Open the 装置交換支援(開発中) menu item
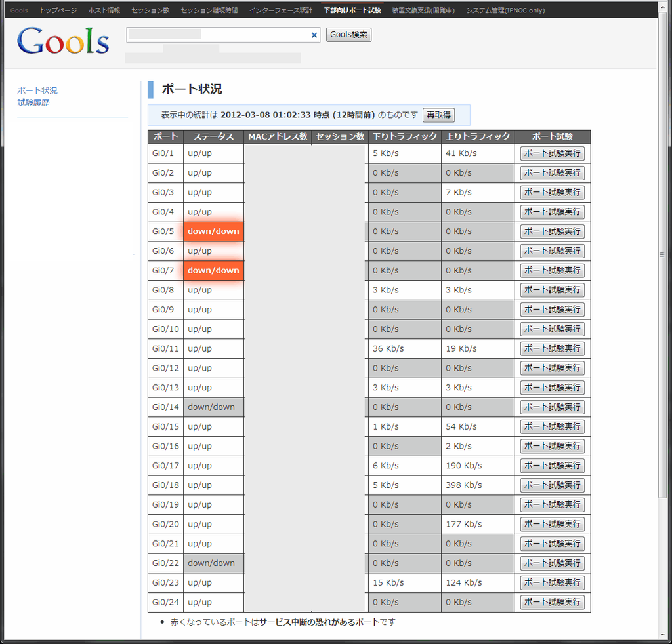The image size is (672, 644). click(x=423, y=10)
